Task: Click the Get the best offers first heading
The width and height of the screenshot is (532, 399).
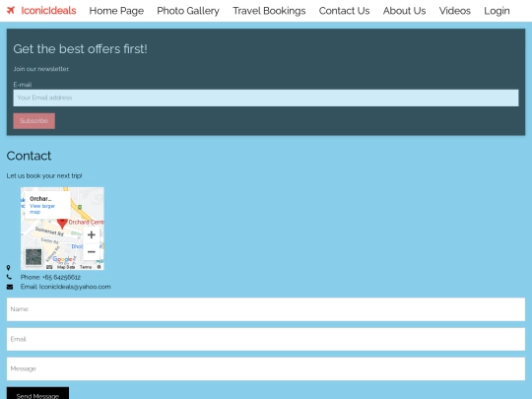Action: pos(81,49)
